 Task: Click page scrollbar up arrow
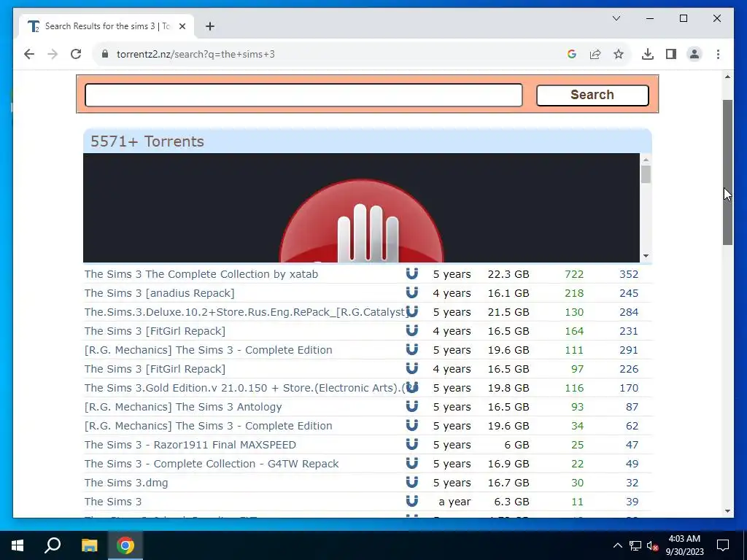coord(727,77)
